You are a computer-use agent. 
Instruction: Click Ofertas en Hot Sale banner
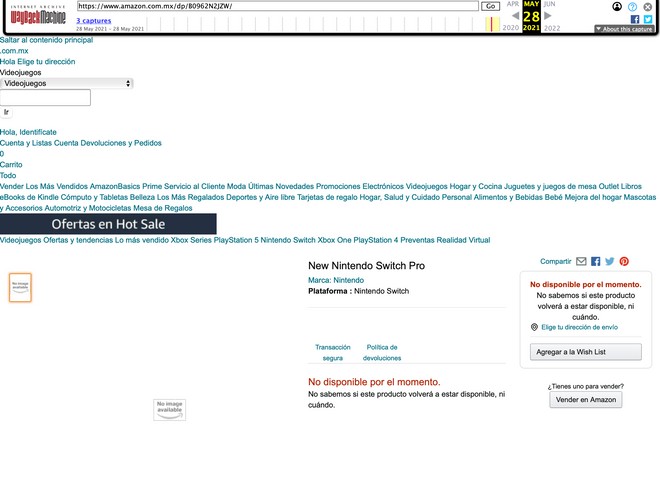coord(108,224)
